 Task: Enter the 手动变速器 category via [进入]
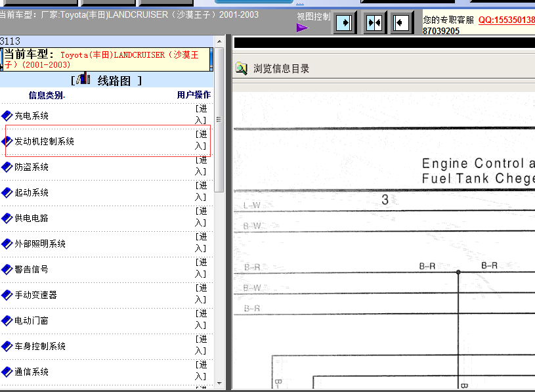(201, 294)
